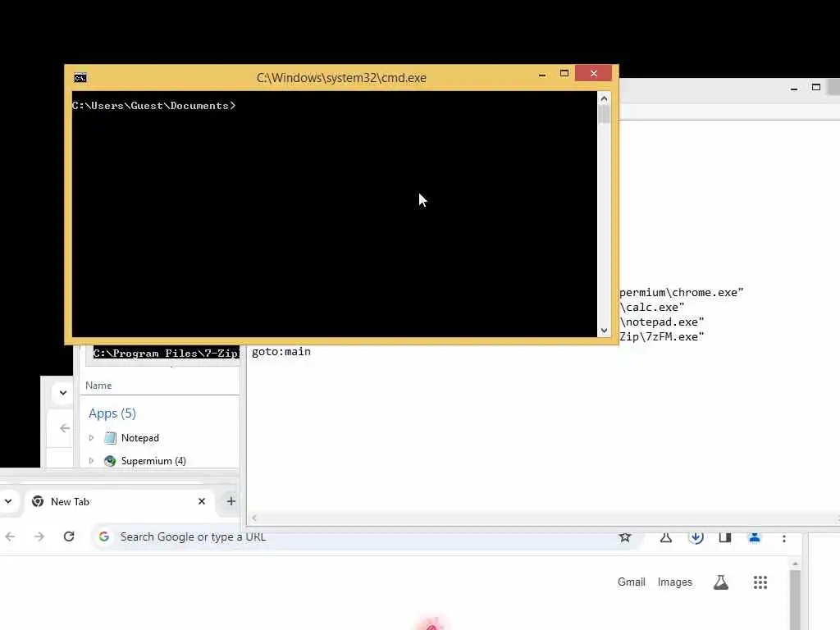Minimize the cmd.exe window
This screenshot has width=840, height=630.
click(542, 75)
